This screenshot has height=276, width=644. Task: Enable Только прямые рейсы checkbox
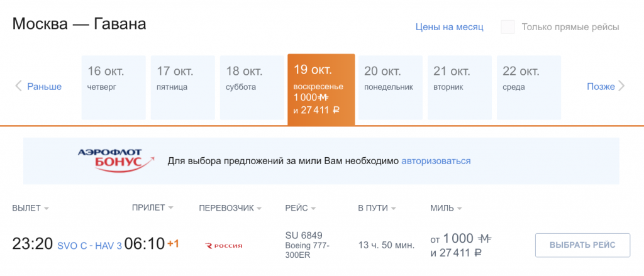click(508, 27)
